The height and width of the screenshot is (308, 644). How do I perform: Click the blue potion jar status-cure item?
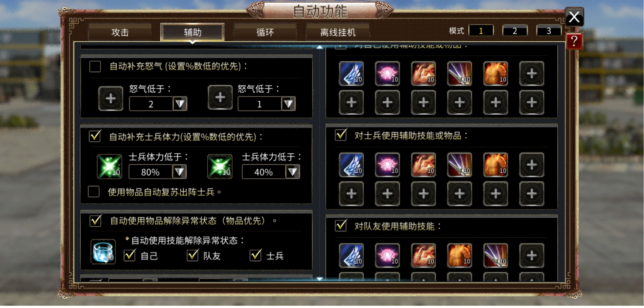(x=103, y=252)
